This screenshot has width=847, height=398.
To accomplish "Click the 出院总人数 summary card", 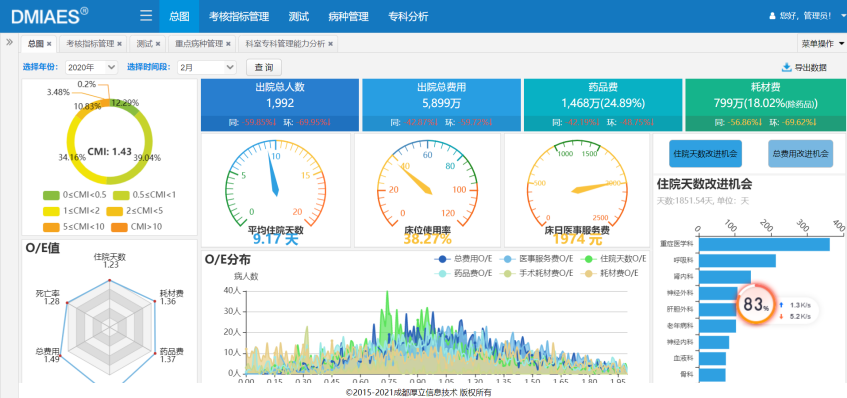I will tap(280, 105).
